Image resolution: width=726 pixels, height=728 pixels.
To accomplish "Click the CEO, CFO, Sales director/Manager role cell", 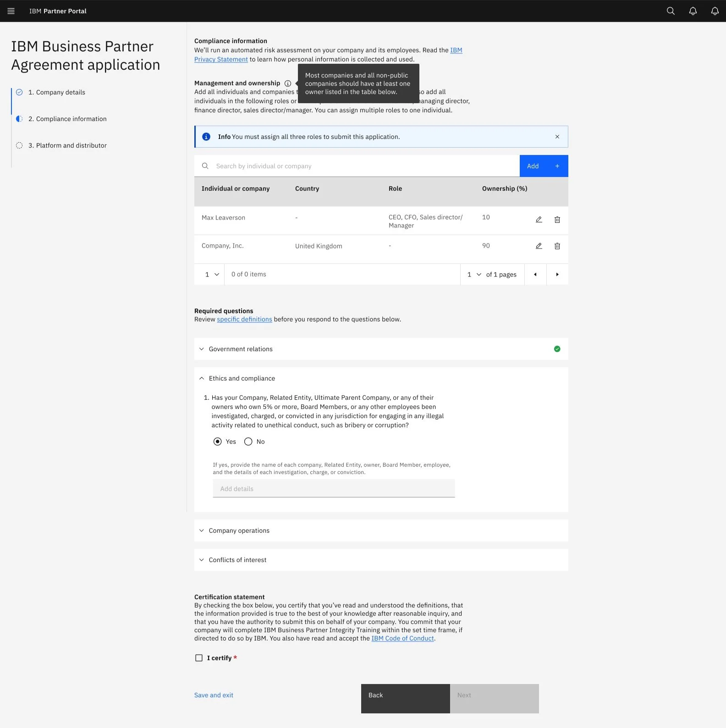I will coord(425,221).
